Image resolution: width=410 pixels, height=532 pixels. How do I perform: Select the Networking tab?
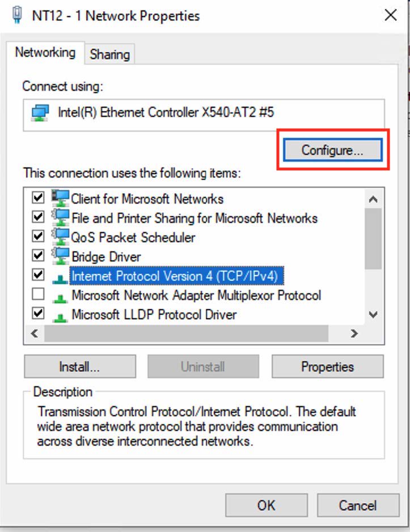click(x=45, y=53)
